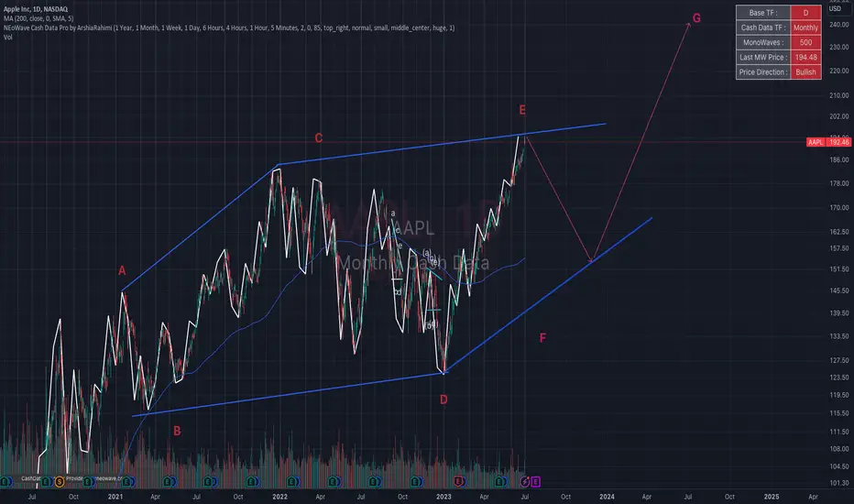Click the Price Direction label cell

pos(763,71)
